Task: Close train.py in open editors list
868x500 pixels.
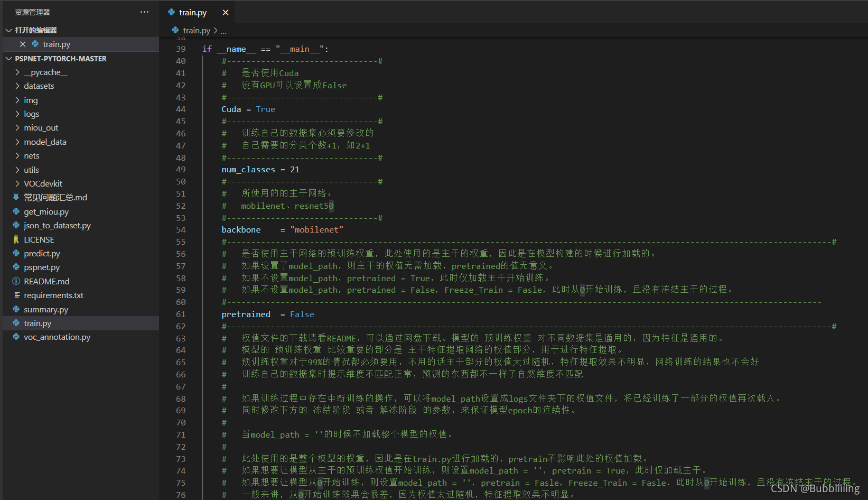Action: [x=23, y=44]
